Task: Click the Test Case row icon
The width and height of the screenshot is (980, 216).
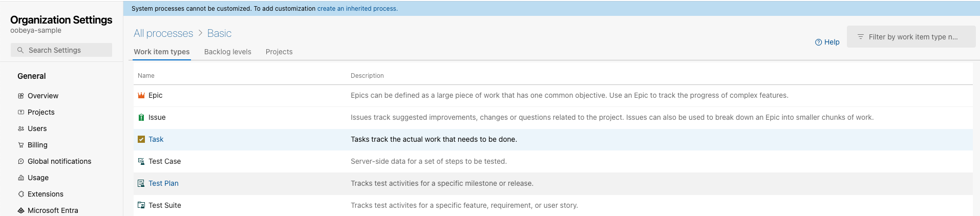Action: pos(141,161)
